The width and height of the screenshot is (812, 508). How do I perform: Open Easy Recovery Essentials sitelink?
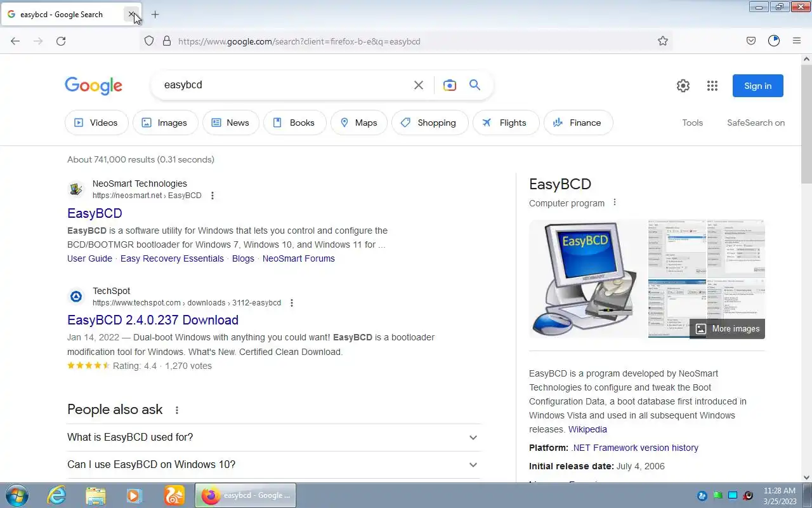coord(172,258)
